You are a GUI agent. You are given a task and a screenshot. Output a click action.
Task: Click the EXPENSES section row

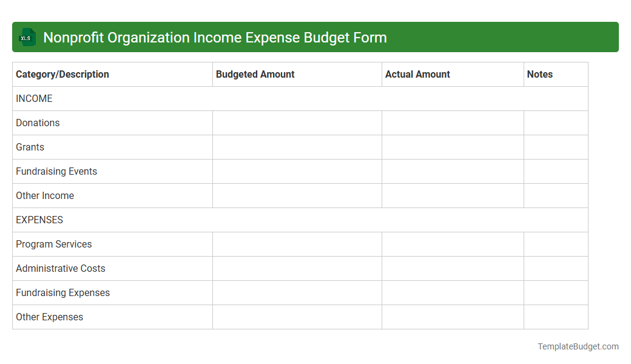(x=39, y=220)
